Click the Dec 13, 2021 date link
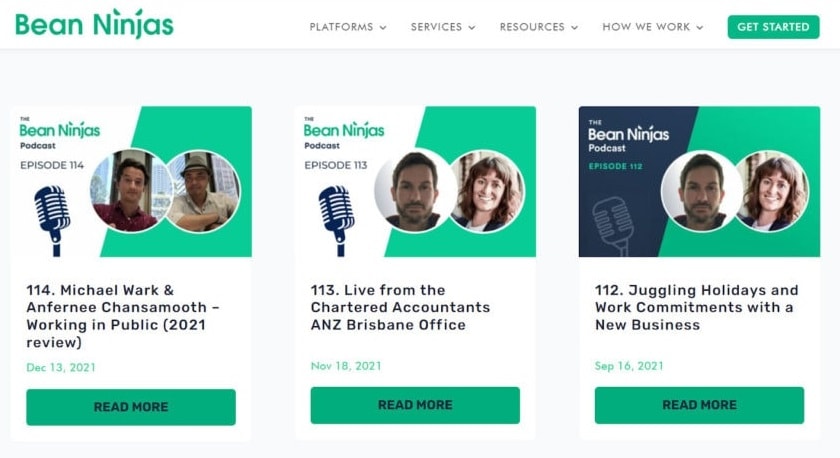 61,367
